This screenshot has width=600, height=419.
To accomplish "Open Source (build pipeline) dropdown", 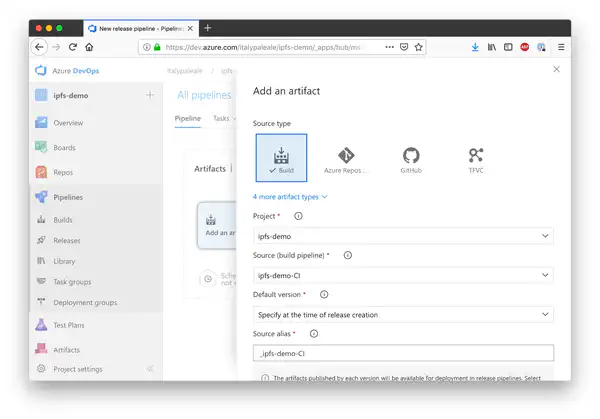I will click(x=403, y=275).
